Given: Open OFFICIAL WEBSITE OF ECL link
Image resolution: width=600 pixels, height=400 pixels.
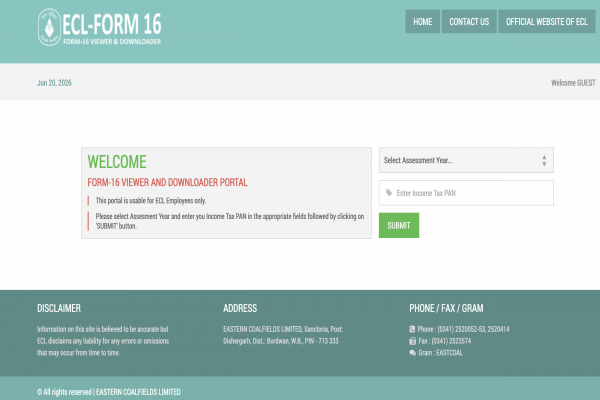Looking at the screenshot, I should tap(547, 21).
